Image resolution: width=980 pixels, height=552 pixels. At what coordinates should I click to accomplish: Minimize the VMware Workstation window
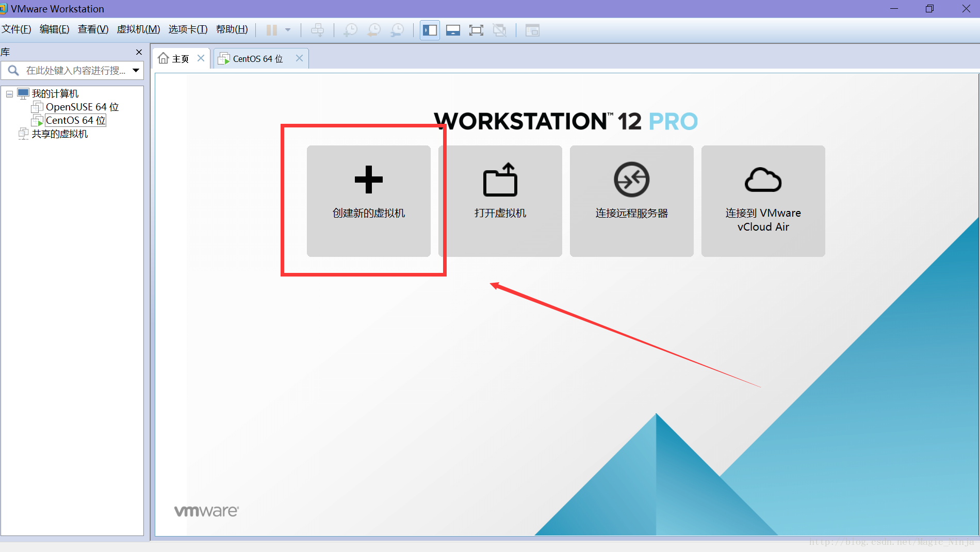pyautogui.click(x=894, y=9)
